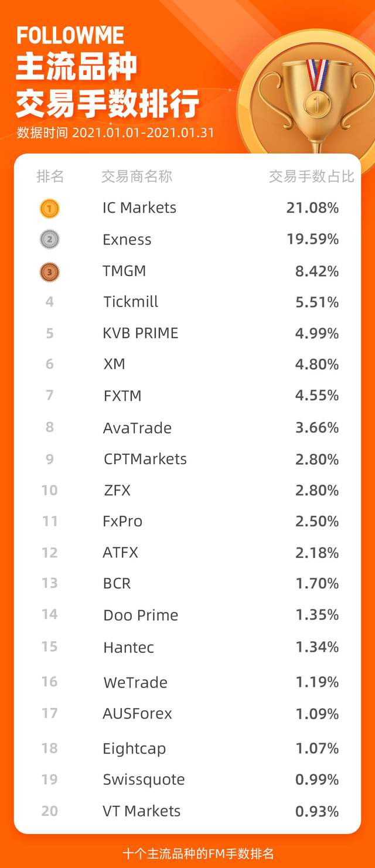Click the 交易手数占比 column header
This screenshot has height=868, width=375.
(312, 176)
